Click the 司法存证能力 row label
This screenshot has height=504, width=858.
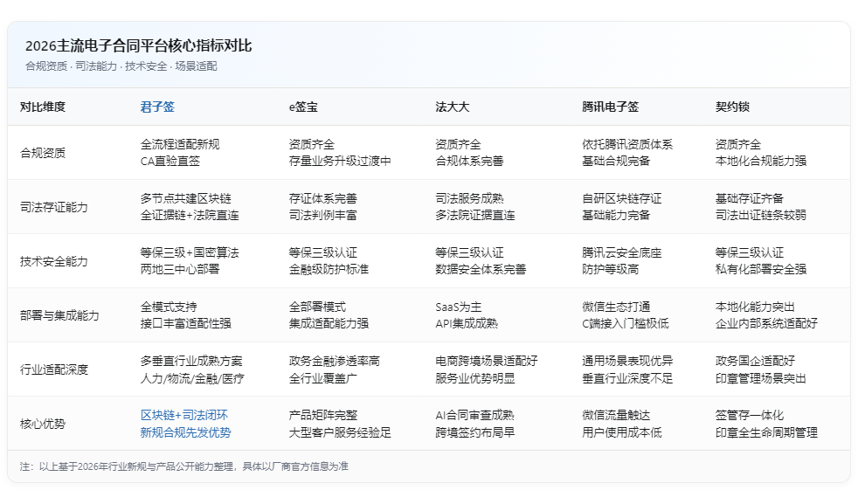click(53, 207)
